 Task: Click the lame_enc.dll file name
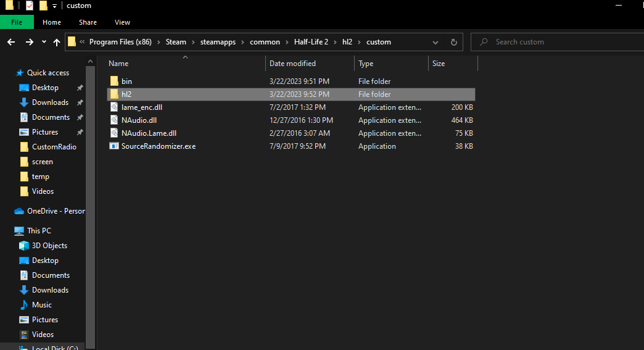coord(142,107)
